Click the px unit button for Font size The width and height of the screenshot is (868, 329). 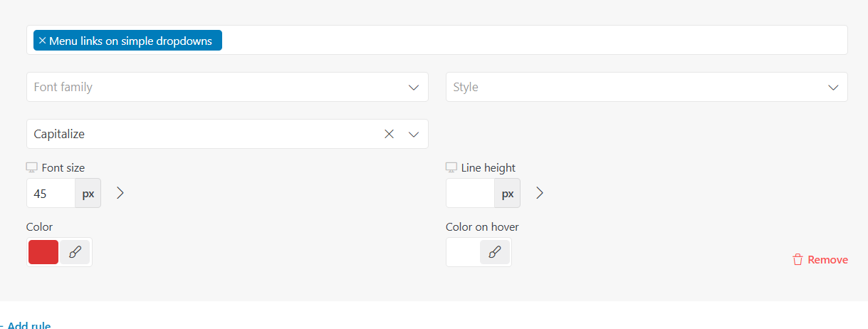(x=88, y=193)
